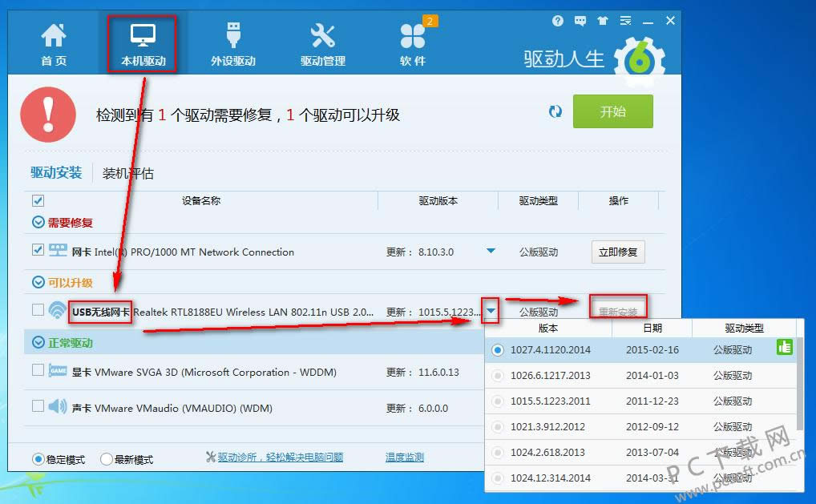This screenshot has width=816, height=504.
Task: Select 最新模式 radio button
Action: point(106,459)
